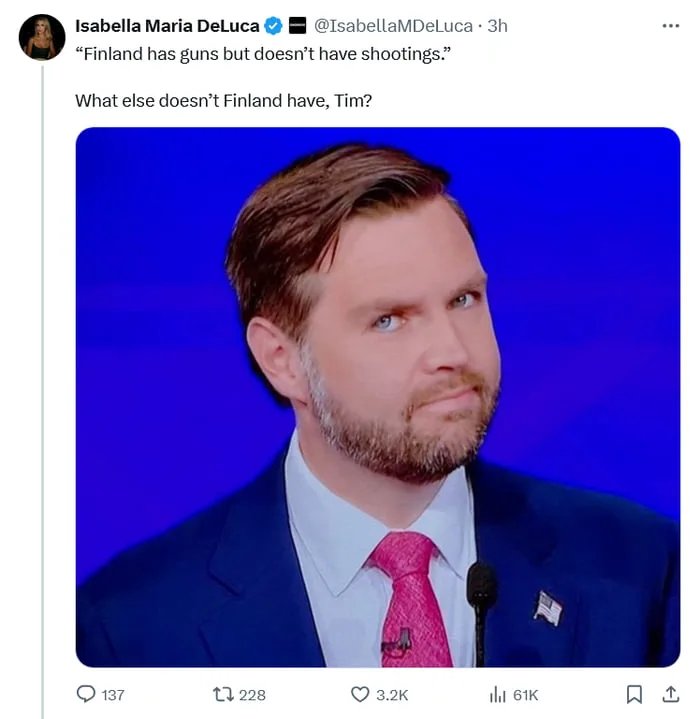Open the @IsabellaMDeLuca handle link
700x719 pixels.
(x=393, y=26)
